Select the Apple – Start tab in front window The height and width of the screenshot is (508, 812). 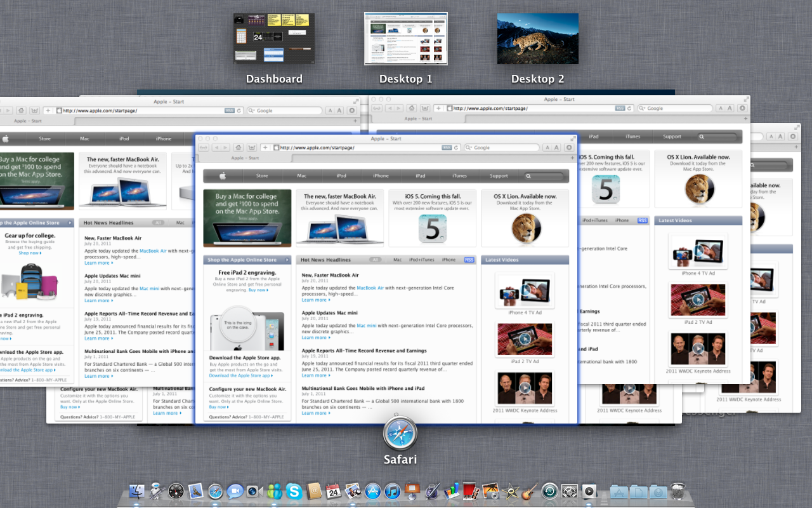coord(245,157)
